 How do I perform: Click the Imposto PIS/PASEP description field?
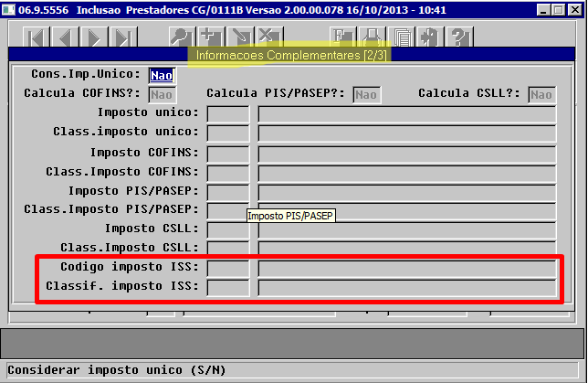(x=407, y=193)
